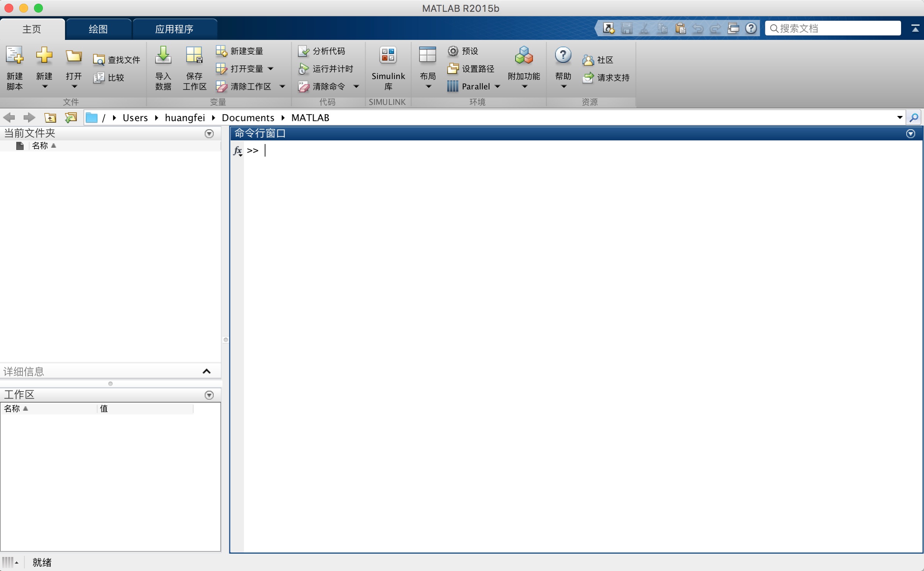Click the quick-access paste icon
The image size is (924, 571).
(x=681, y=28)
